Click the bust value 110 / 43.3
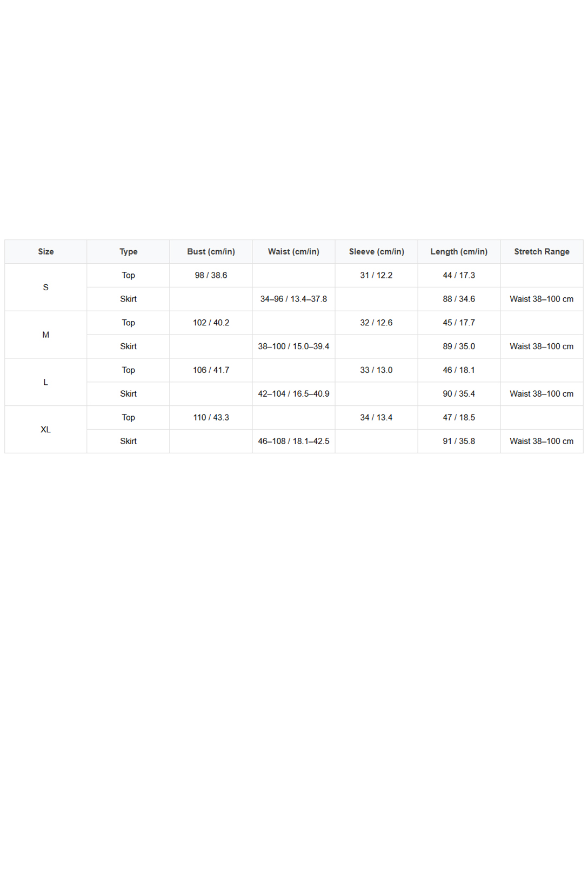The image size is (588, 882). click(x=211, y=417)
